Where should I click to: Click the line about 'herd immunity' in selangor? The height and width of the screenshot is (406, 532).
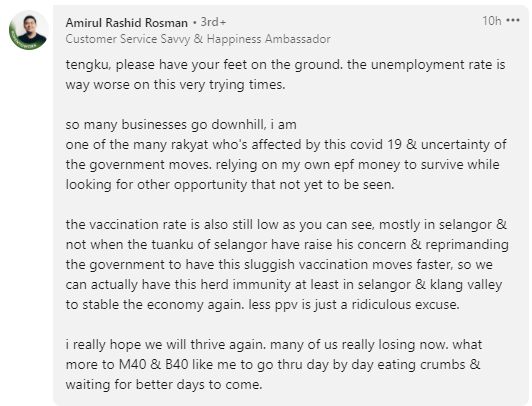pos(284,285)
